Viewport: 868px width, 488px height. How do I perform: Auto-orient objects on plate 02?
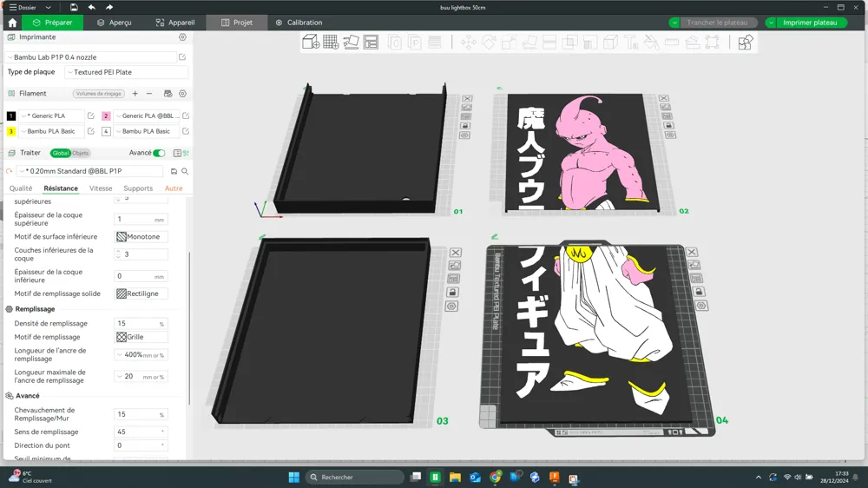click(x=665, y=107)
